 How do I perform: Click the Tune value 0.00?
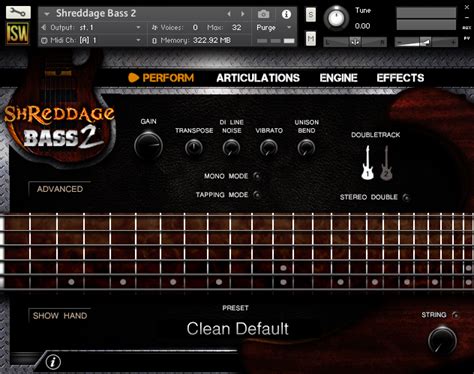point(362,26)
